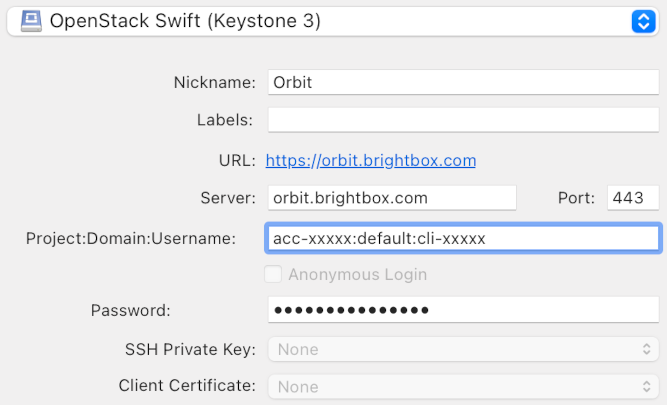Click the Nickname field containing Orbit
Image resolution: width=667 pixels, height=405 pixels.
(x=463, y=83)
